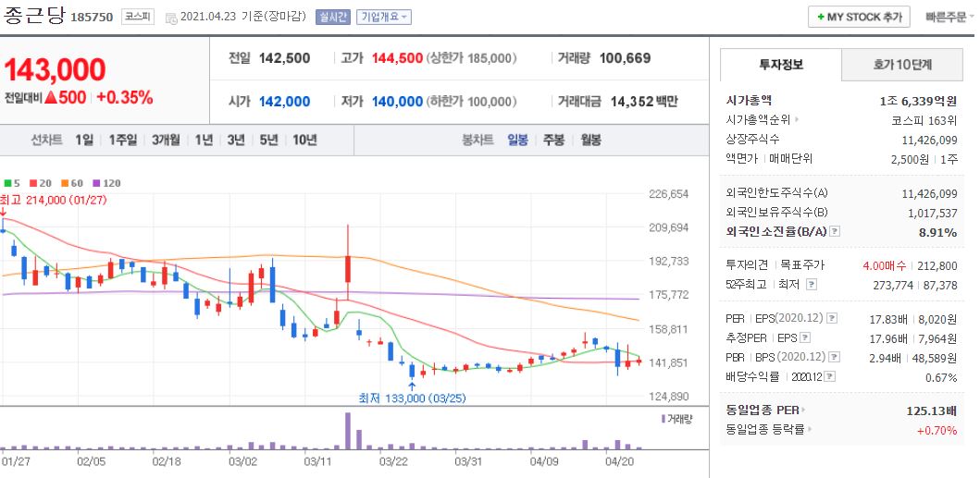Switch to the 호가10단계 tab
Viewport: 980px width, 478px height.
coord(902,65)
